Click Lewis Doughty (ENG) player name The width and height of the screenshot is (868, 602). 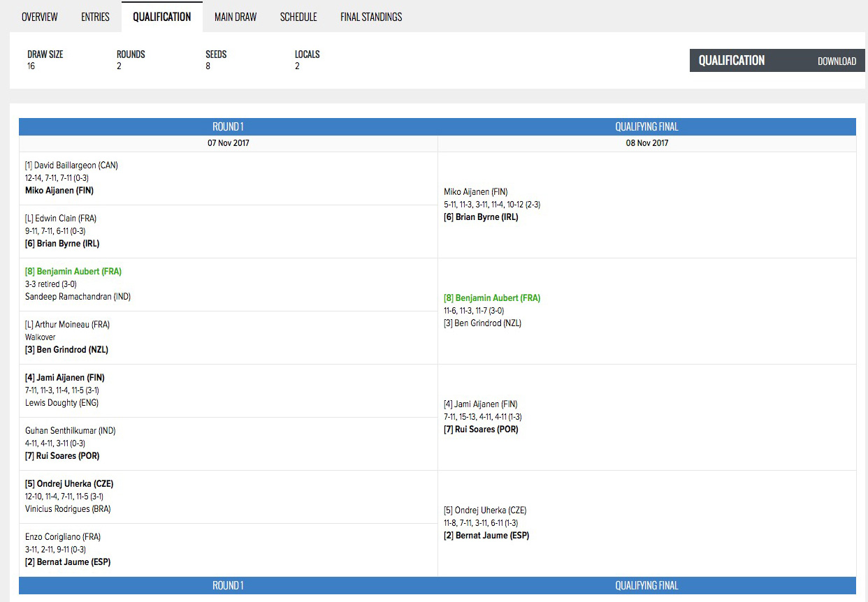pos(62,403)
